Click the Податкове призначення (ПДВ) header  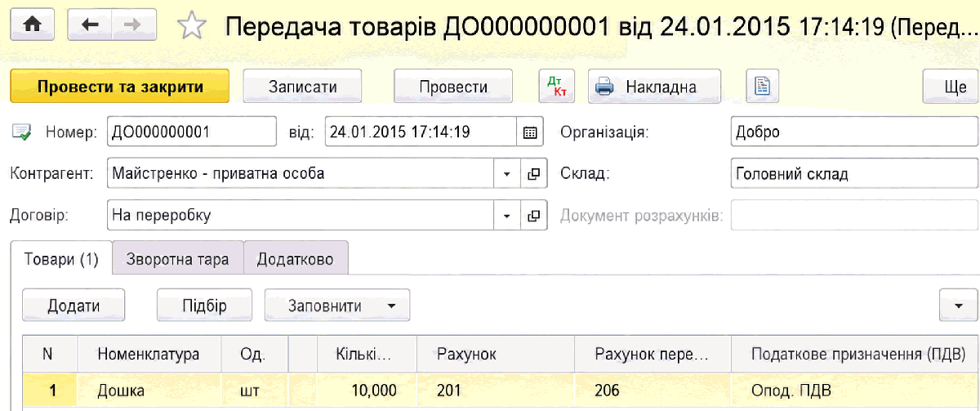pyautogui.click(x=855, y=354)
